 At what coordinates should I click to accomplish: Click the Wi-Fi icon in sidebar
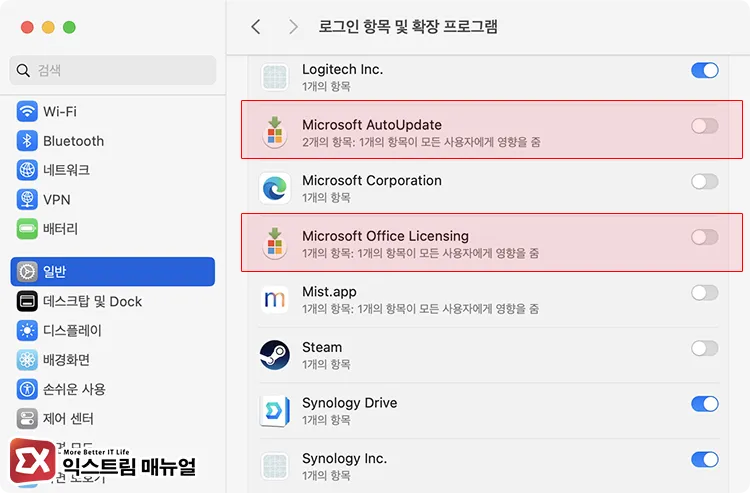coord(27,111)
